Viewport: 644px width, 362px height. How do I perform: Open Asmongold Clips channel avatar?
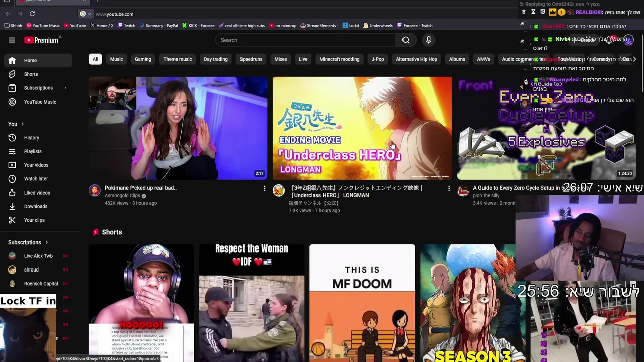(x=95, y=190)
